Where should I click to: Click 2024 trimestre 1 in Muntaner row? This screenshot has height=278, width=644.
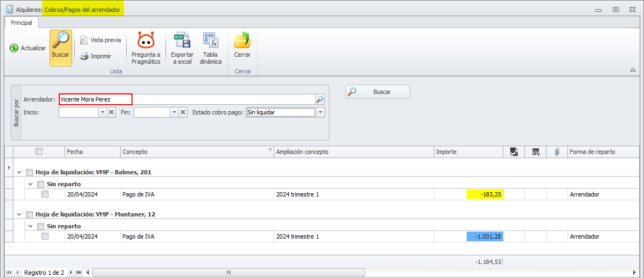point(298,236)
